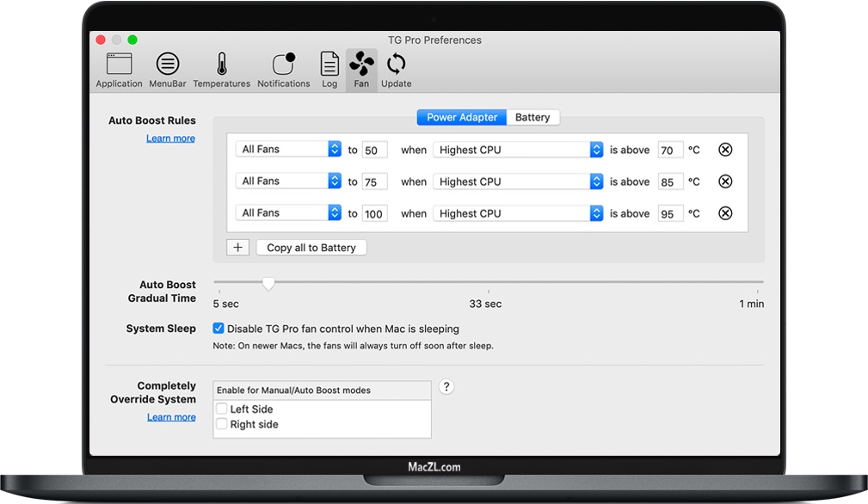Open the first rule's All Fans dropdown

(288, 149)
